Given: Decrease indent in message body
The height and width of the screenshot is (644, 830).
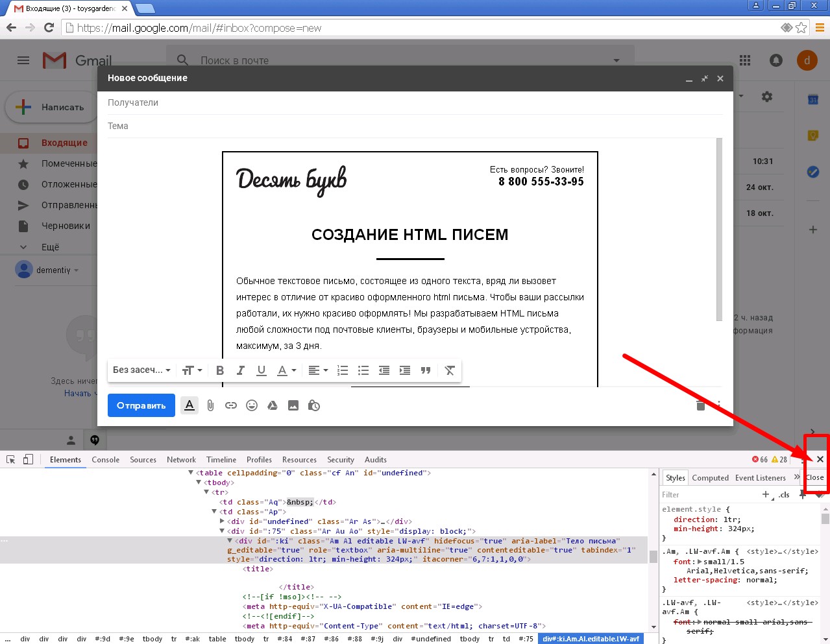Looking at the screenshot, I should coord(384,370).
